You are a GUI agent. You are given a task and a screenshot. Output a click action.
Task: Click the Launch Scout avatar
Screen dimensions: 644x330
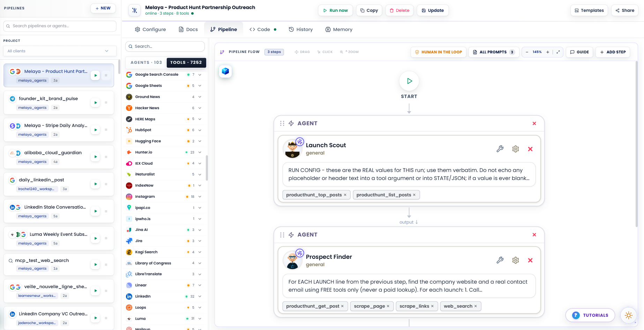(x=292, y=149)
